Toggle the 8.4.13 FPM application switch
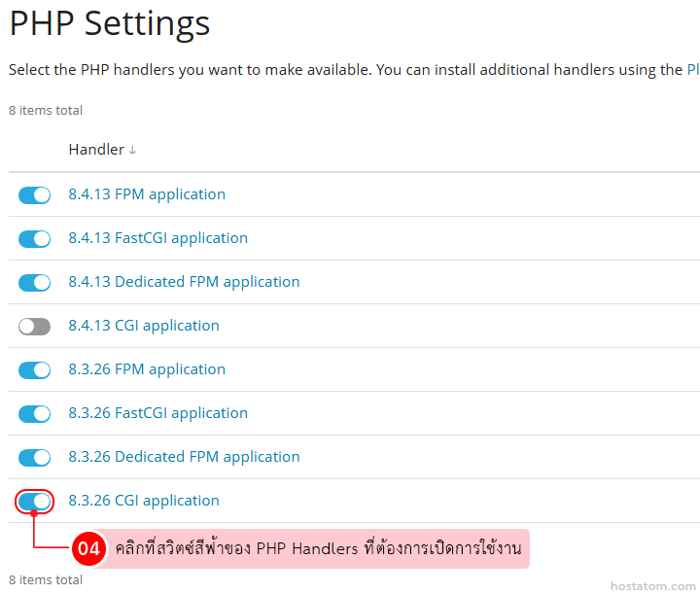Viewport: 700px width, 594px height. pos(34,195)
